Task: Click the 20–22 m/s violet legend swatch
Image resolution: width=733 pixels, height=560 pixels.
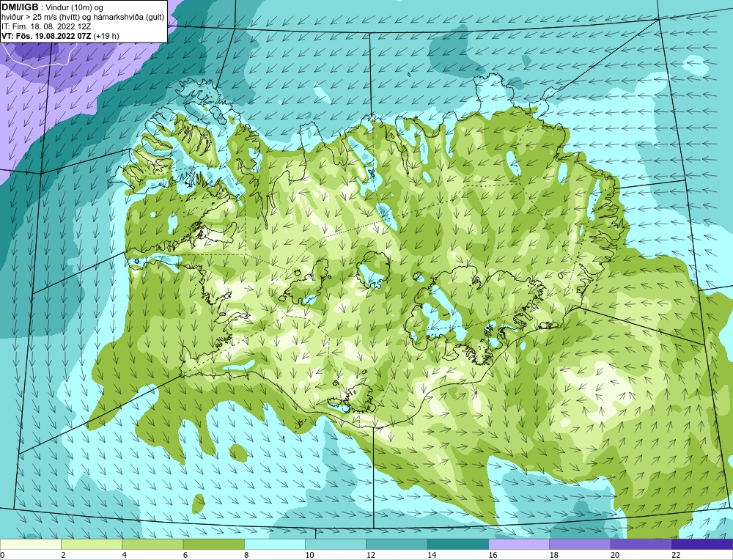Action: 641,545
